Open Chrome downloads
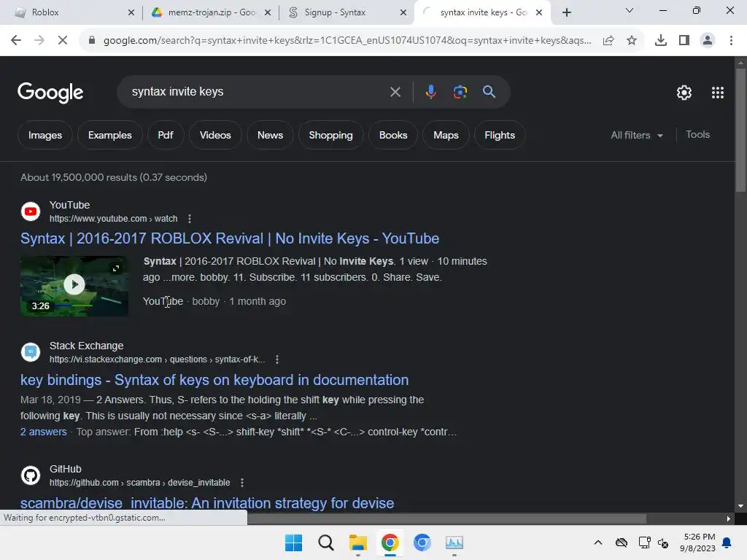The height and width of the screenshot is (560, 747). pos(661,41)
